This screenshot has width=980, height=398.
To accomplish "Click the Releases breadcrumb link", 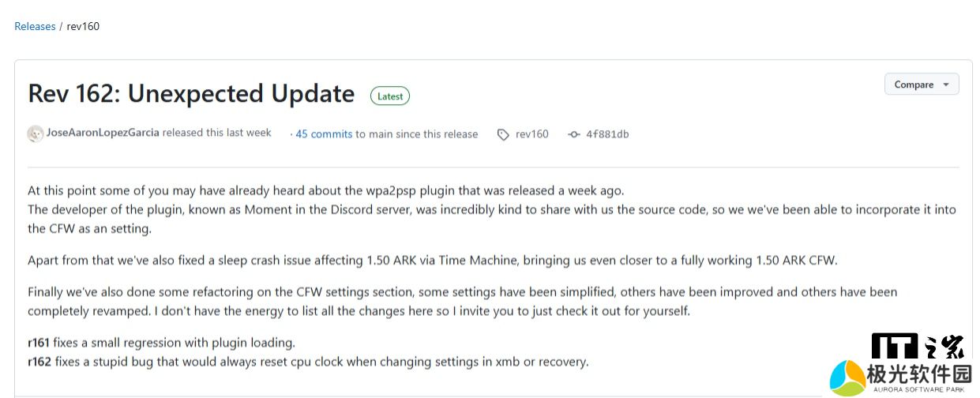I will [x=35, y=26].
